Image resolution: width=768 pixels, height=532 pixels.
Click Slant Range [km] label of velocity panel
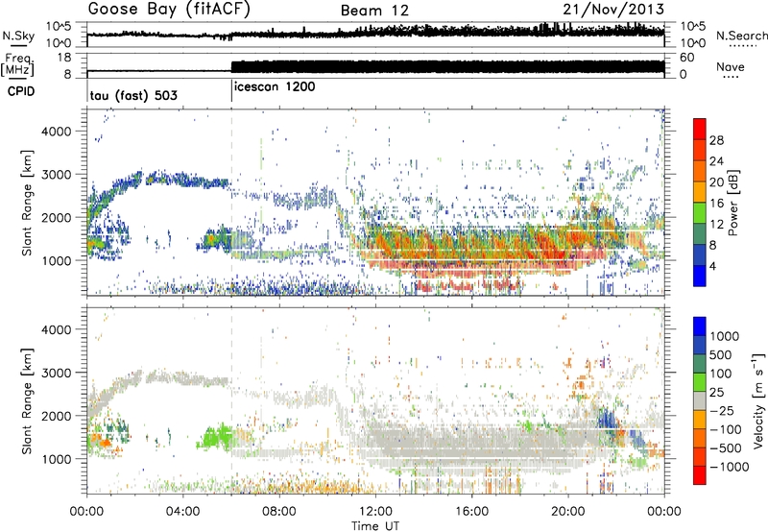tap(27, 400)
